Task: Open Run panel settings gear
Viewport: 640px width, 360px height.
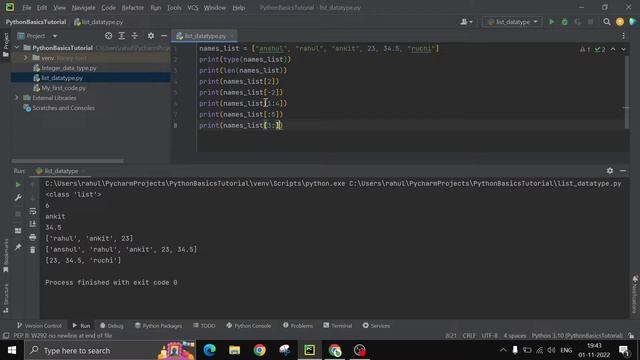Action: pyautogui.click(x=610, y=171)
